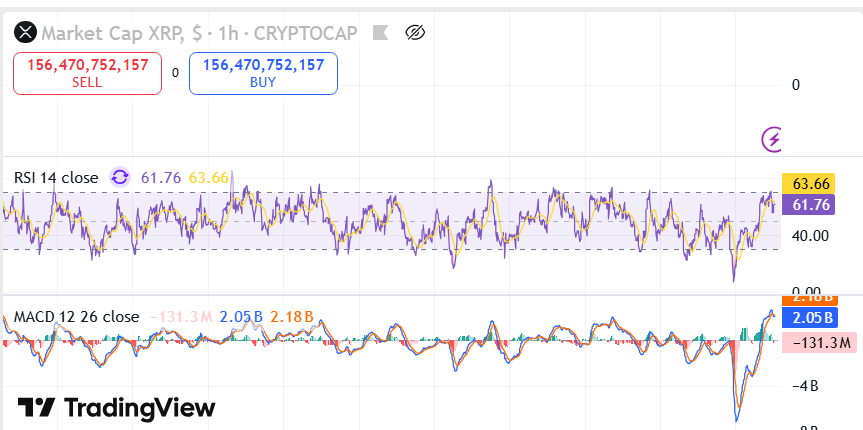Toggle the crossed-out eye visibility icon

(416, 33)
